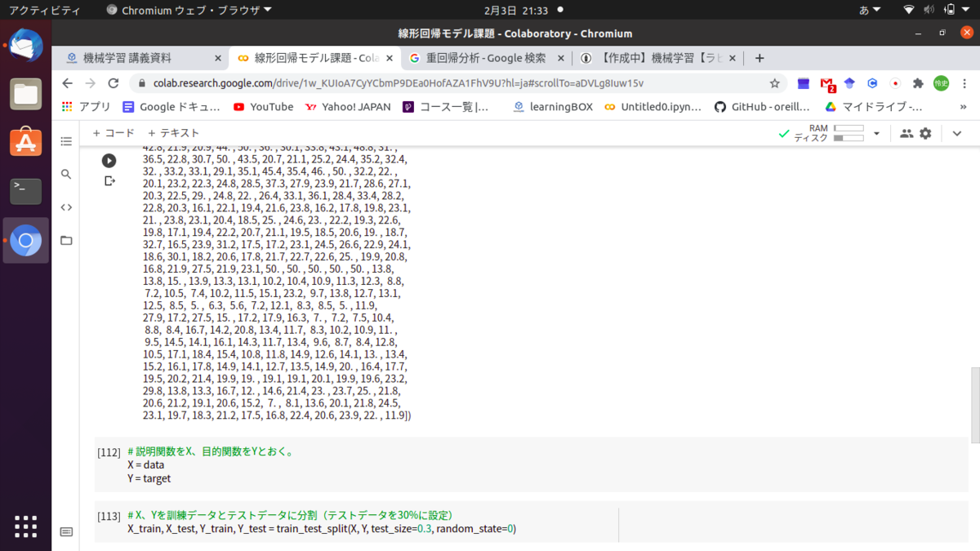Open the GitHub - oreill... bookmark
Image resolution: width=980 pixels, height=551 pixels.
click(762, 107)
